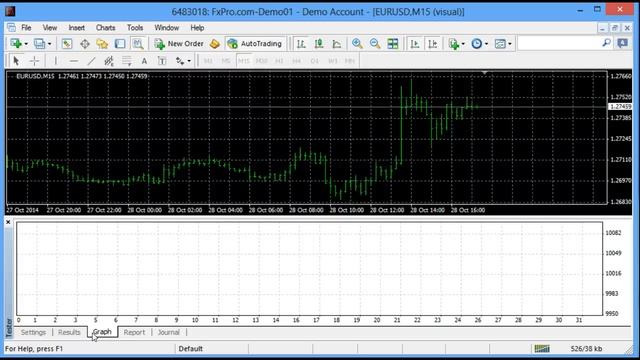
Task: Click the 526/38 kb status text
Action: 586,349
